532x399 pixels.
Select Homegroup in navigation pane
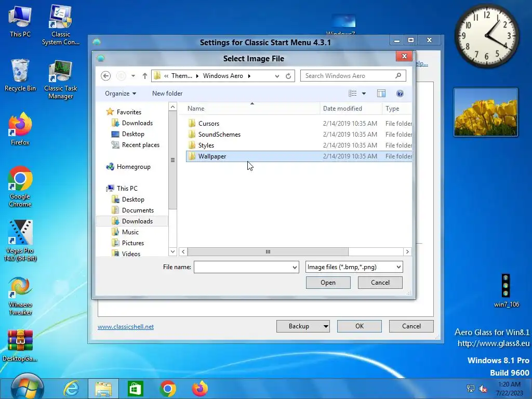coord(128,167)
